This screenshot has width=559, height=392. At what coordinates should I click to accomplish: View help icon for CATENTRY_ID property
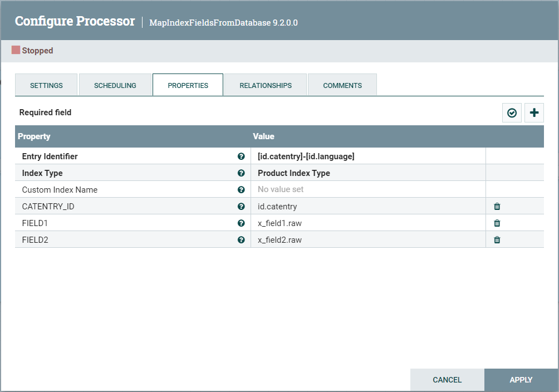click(241, 207)
